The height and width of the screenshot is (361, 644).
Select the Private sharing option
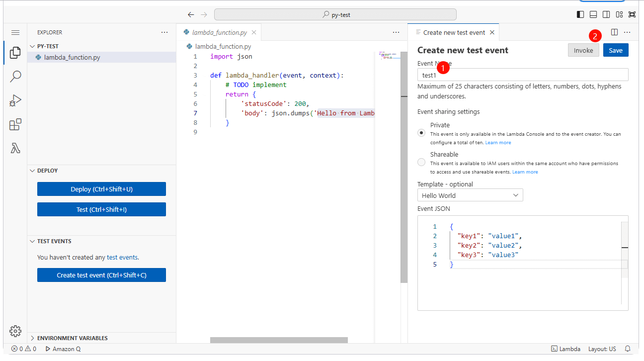click(421, 133)
